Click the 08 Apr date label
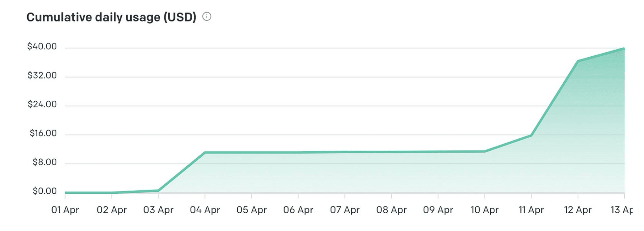This screenshot has width=644, height=231. point(391,210)
